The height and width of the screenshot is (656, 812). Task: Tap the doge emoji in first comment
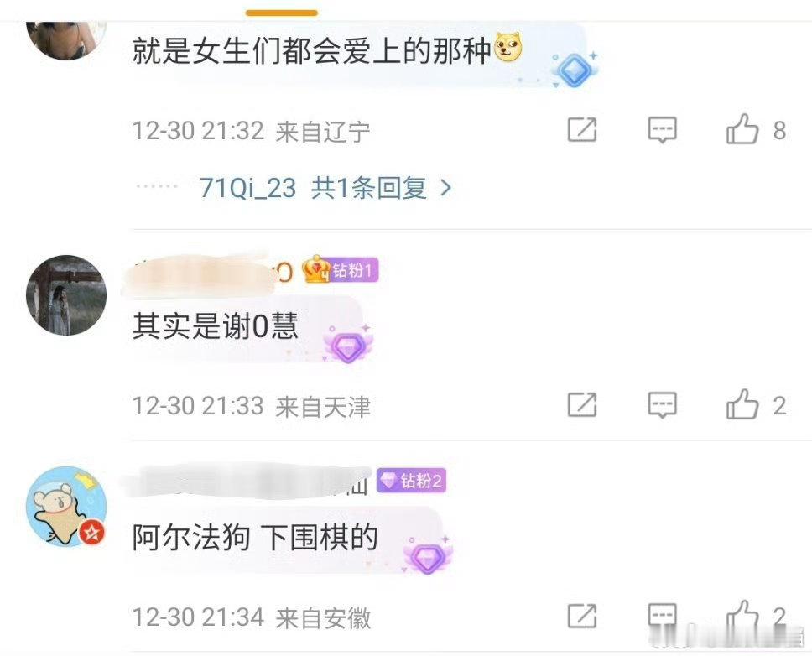pyautogui.click(x=508, y=47)
